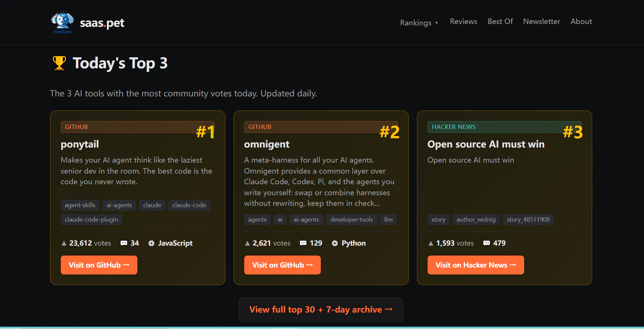Select the story_48511908 tag

click(x=528, y=220)
